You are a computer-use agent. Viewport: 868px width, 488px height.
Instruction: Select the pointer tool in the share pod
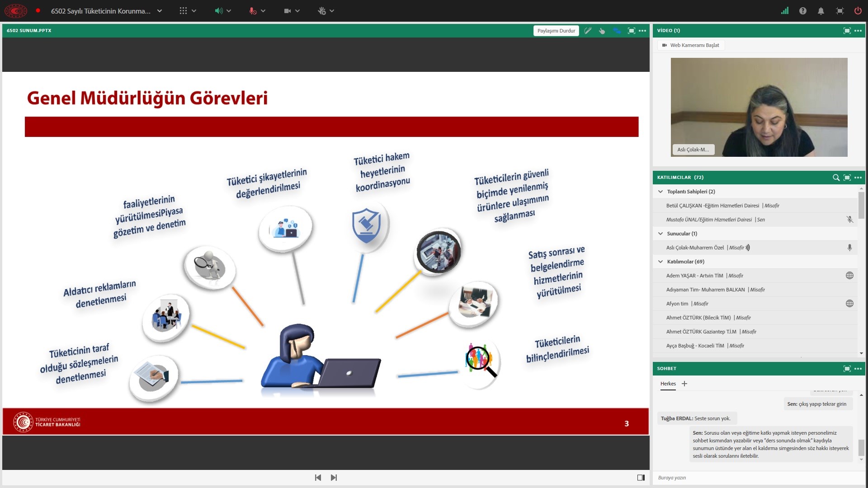click(602, 31)
